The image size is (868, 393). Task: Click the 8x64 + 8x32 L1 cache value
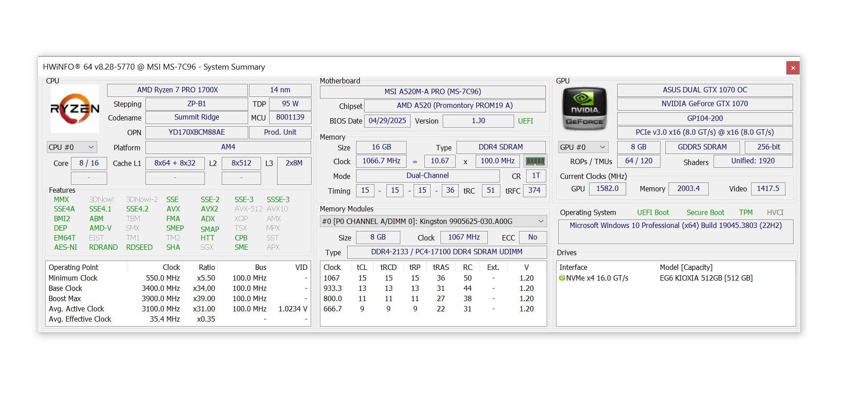tap(175, 163)
